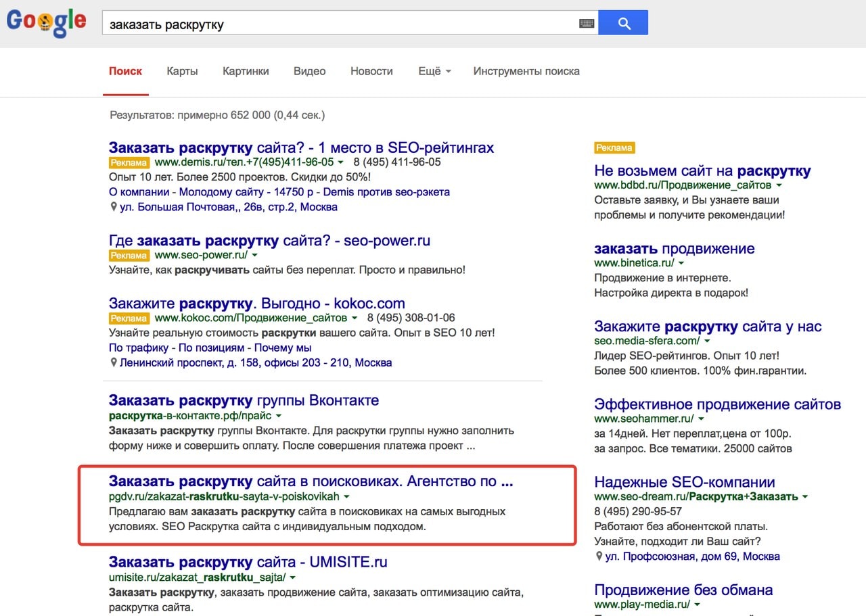Click sitelink О компании

coord(139,192)
